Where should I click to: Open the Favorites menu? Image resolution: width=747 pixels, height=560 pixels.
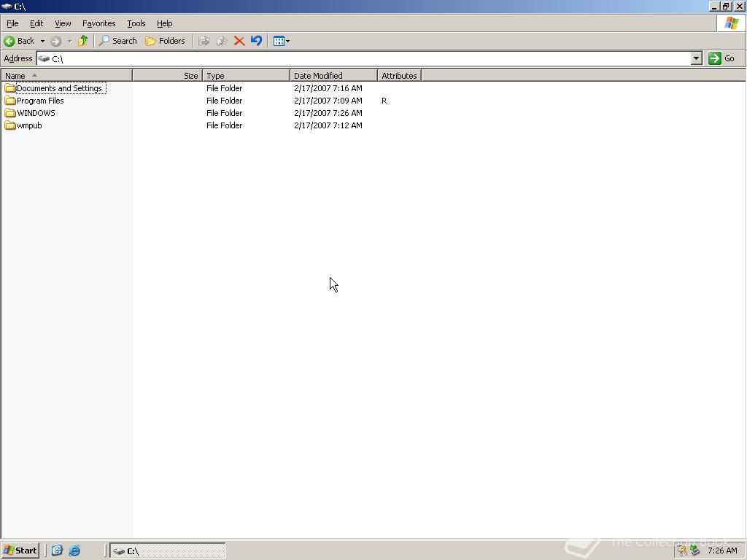pos(98,23)
